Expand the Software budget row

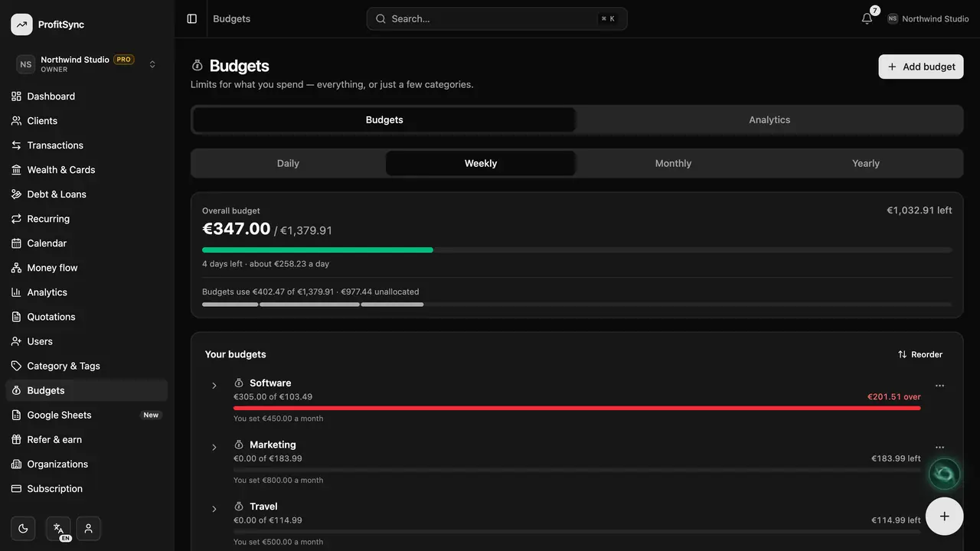[214, 386]
